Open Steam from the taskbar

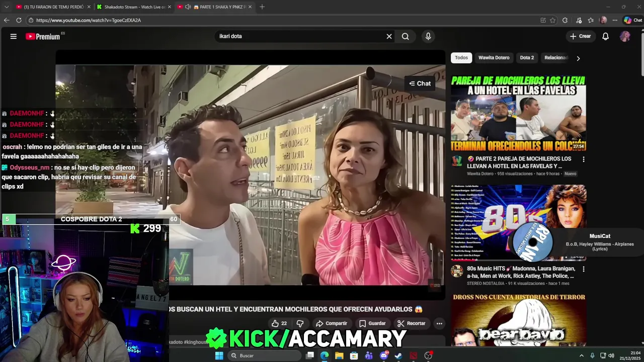pyautogui.click(x=398, y=355)
